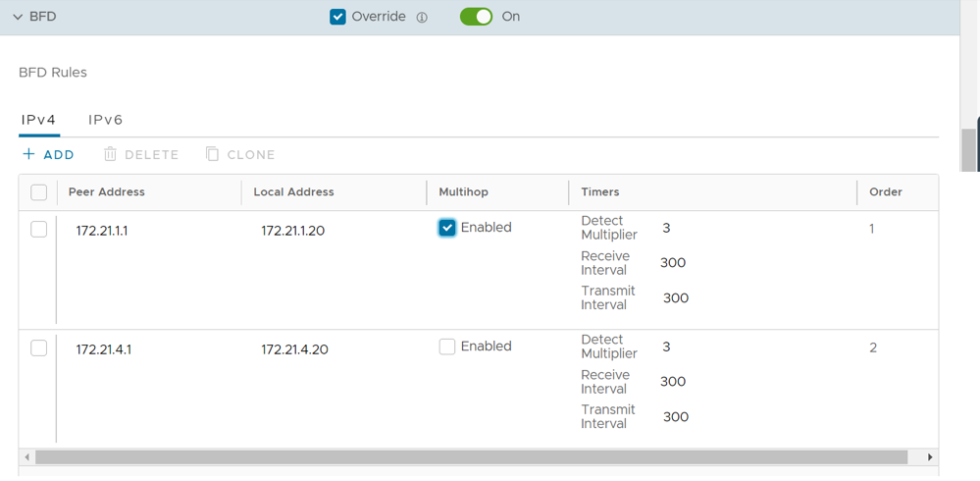Switch to the IPv4 tab

pos(38,120)
